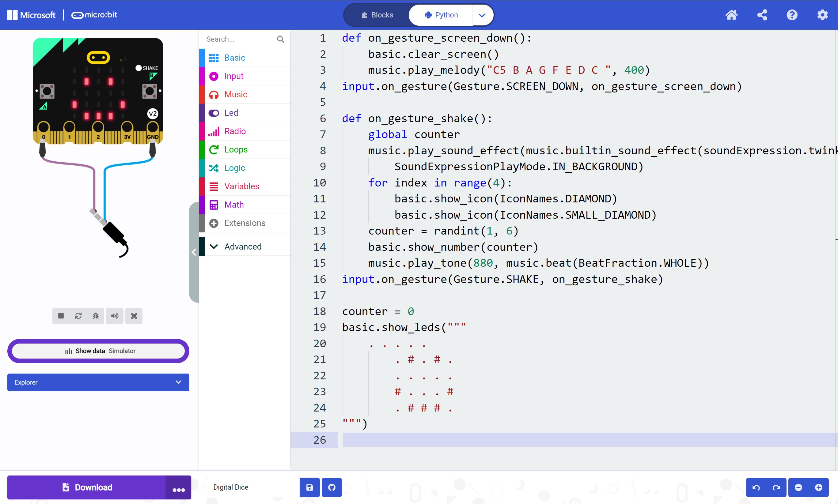This screenshot has height=504, width=838.
Task: Click 'basic.show_number(counter)' line
Action: click(x=453, y=247)
